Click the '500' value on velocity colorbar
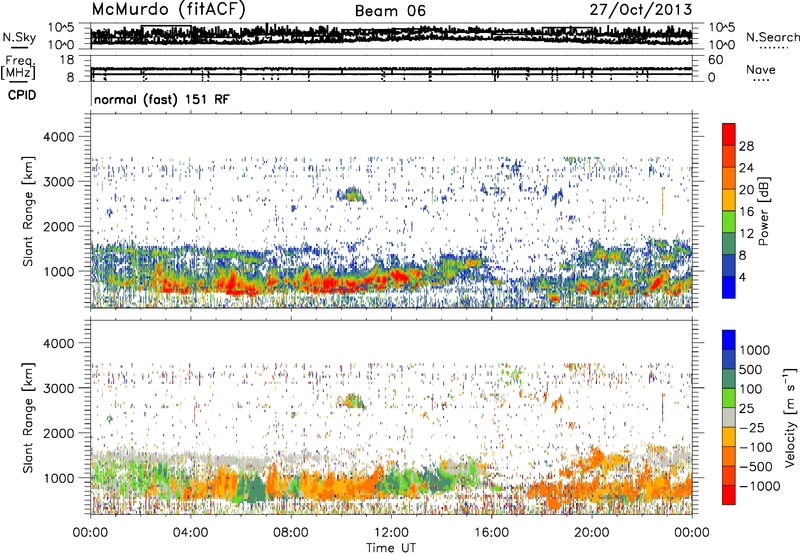 (x=751, y=369)
